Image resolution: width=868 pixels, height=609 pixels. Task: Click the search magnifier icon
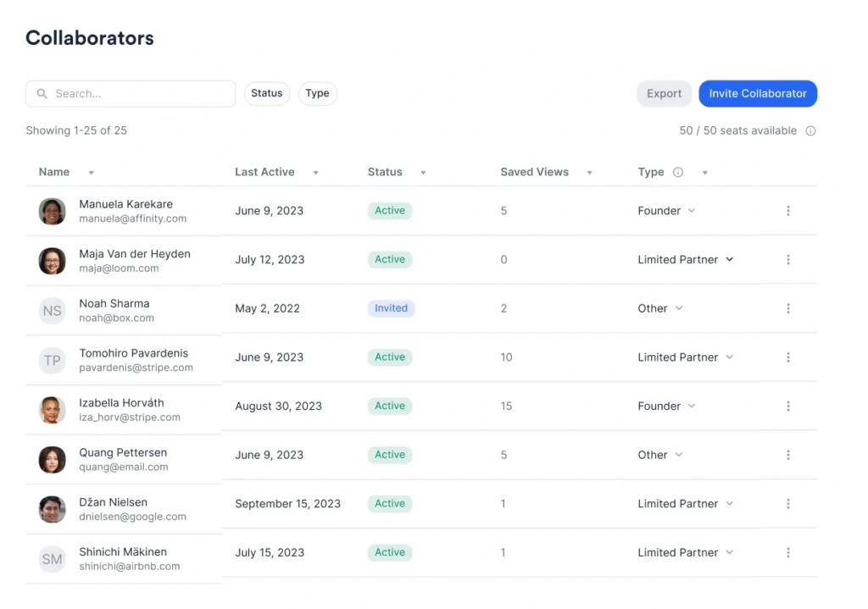pos(42,94)
